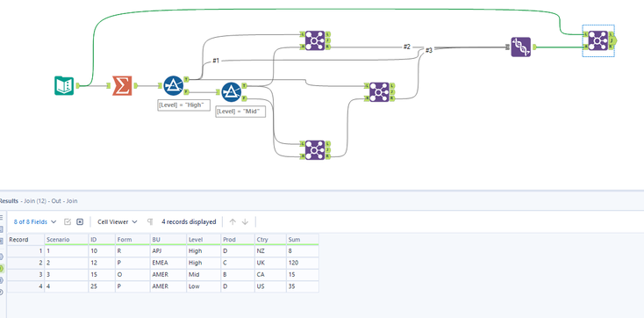This screenshot has width=644, height=318.
Task: Click the clear X icon in results toolbar
Action: coord(80,221)
